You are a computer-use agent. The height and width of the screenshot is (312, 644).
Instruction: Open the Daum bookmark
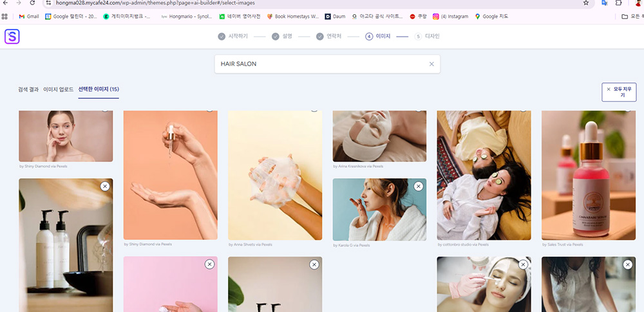(336, 16)
